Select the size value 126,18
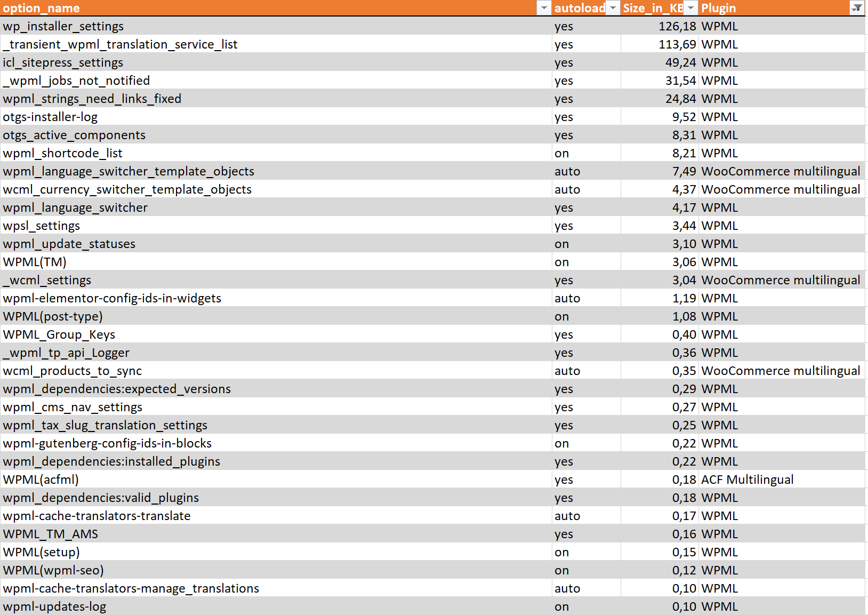868x615 pixels. coord(660,26)
